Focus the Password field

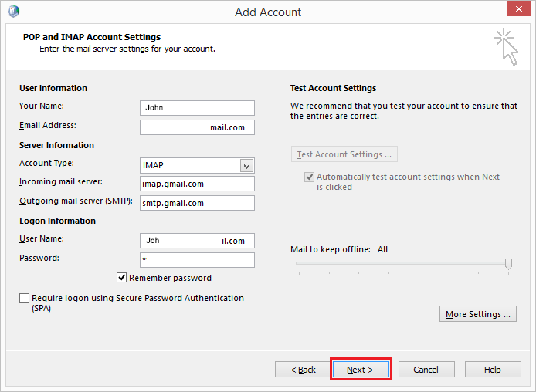click(197, 260)
